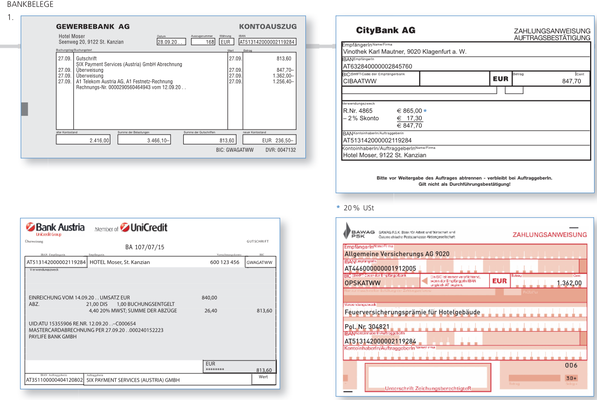
Task: Click 'BIC: GWAGATWW' in Kontoauszug
Action: coord(235,150)
